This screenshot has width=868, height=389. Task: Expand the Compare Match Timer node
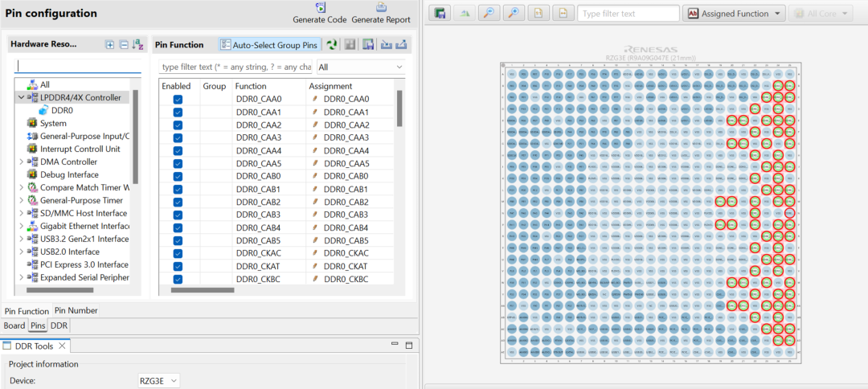[21, 187]
